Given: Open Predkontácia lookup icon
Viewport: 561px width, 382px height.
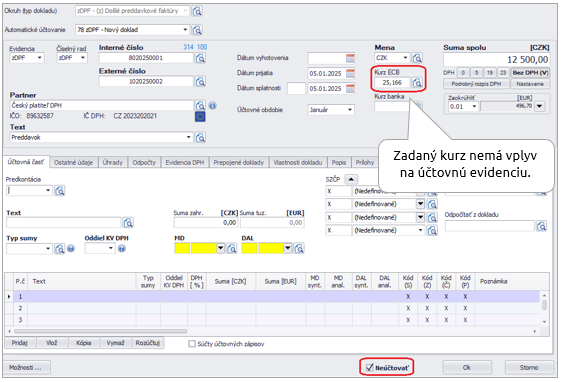Looking at the screenshot, I should (x=60, y=191).
